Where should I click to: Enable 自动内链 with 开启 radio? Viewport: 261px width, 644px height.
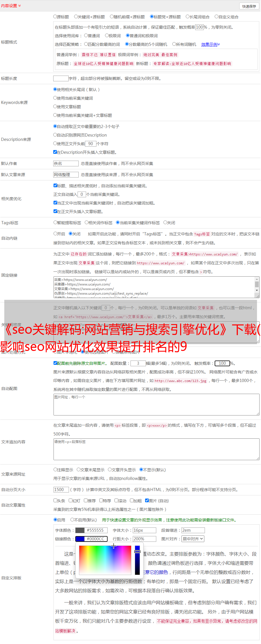coord(55,234)
